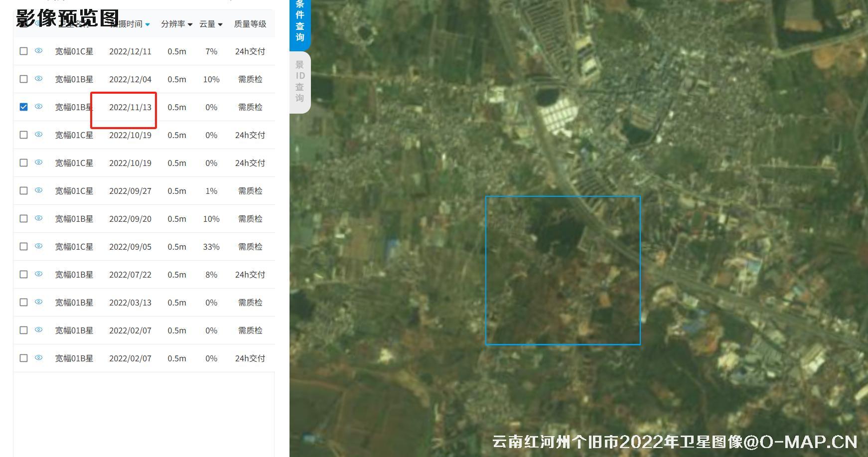The image size is (868, 457).
Task: Select the checkbox for 2022/09/05 image
Action: click(x=23, y=246)
